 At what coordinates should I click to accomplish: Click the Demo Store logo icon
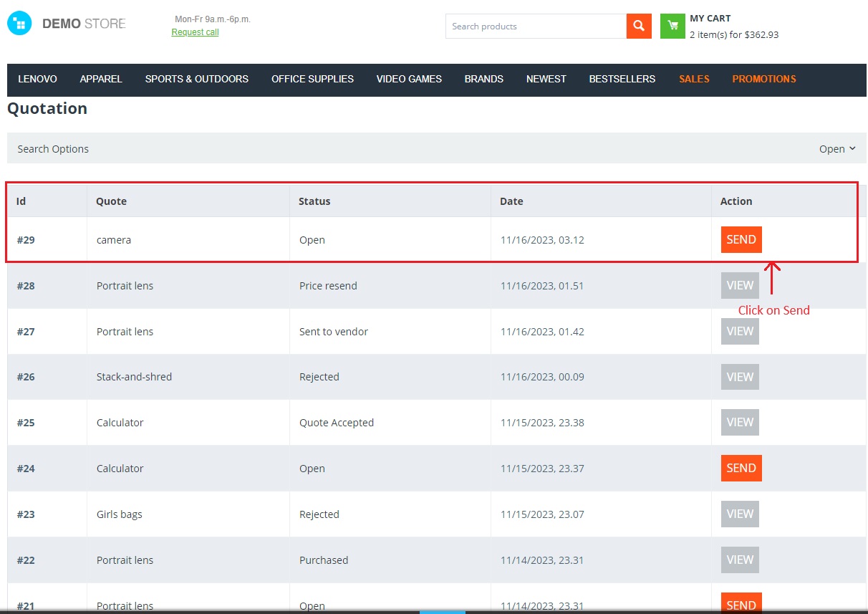click(19, 24)
